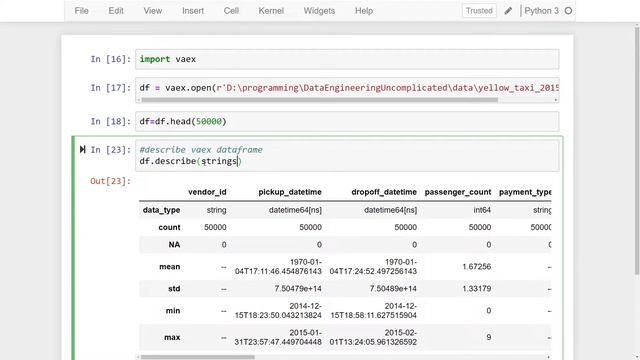Viewport: 640px width, 360px height.
Task: Open the Widgets menu
Action: tap(319, 11)
